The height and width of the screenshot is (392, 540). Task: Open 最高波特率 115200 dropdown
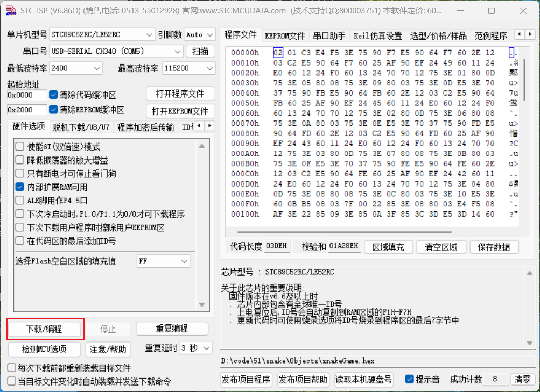[x=189, y=68]
